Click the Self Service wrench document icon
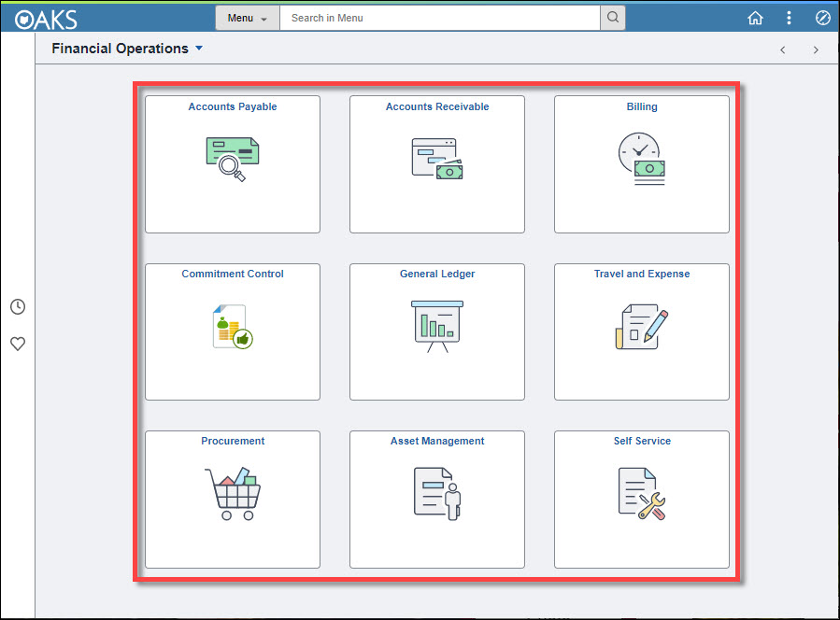Screen dimensions: 840x620 click(642, 494)
